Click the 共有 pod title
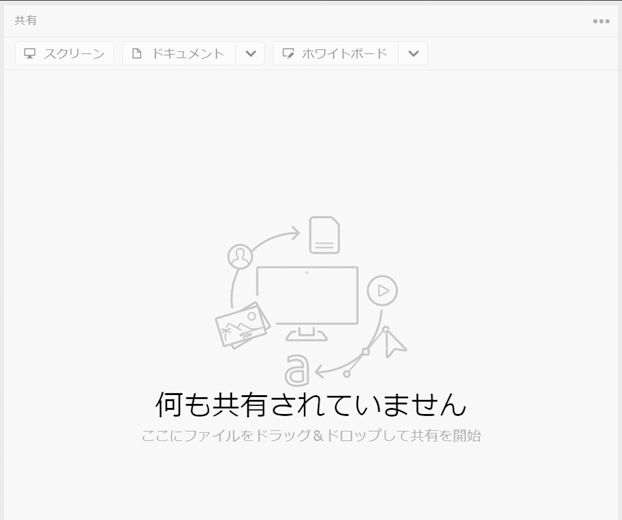The image size is (622, 520). (26, 21)
